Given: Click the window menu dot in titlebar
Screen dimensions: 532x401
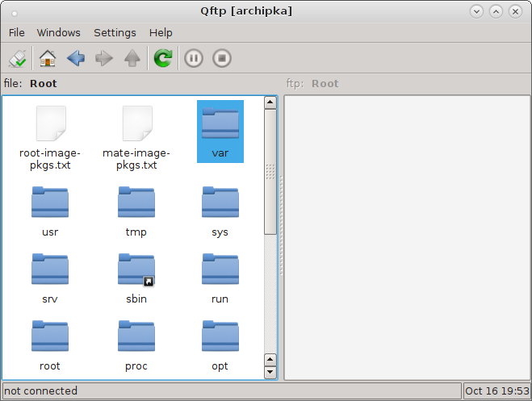Looking at the screenshot, I should point(15,14).
